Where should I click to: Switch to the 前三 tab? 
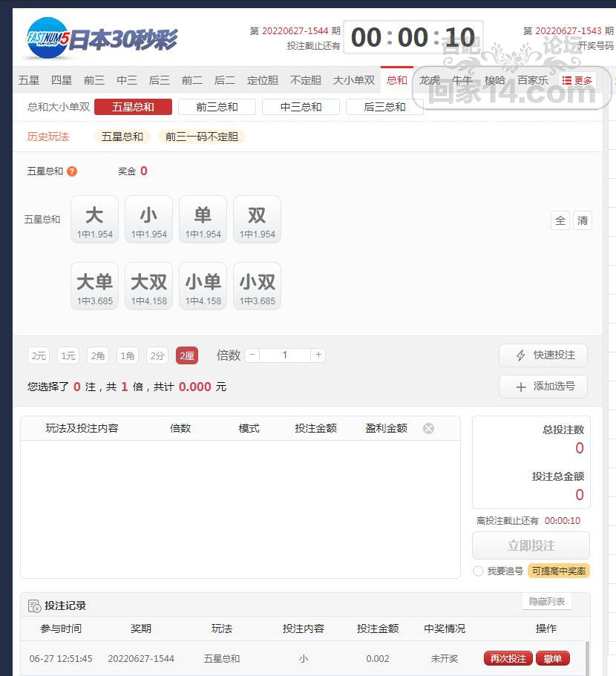[94, 81]
